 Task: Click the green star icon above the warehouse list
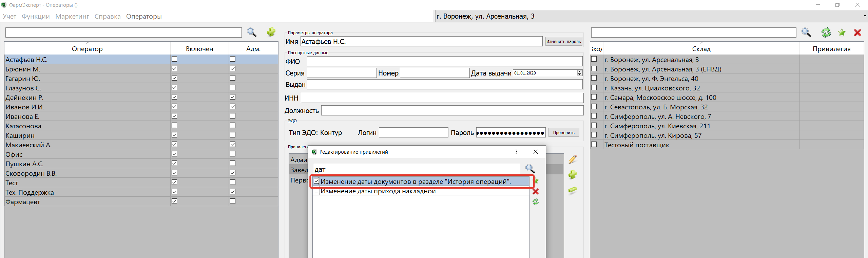[842, 33]
